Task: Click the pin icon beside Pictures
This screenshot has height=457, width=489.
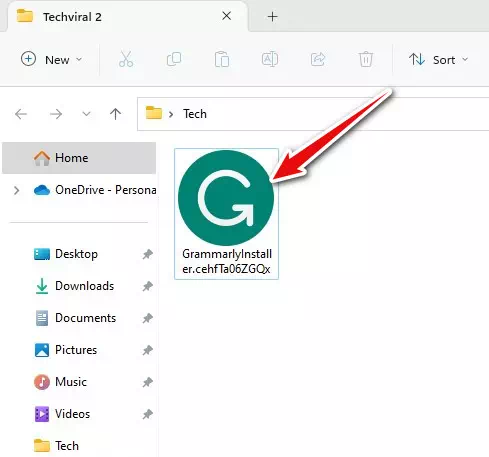Action: 148,350
